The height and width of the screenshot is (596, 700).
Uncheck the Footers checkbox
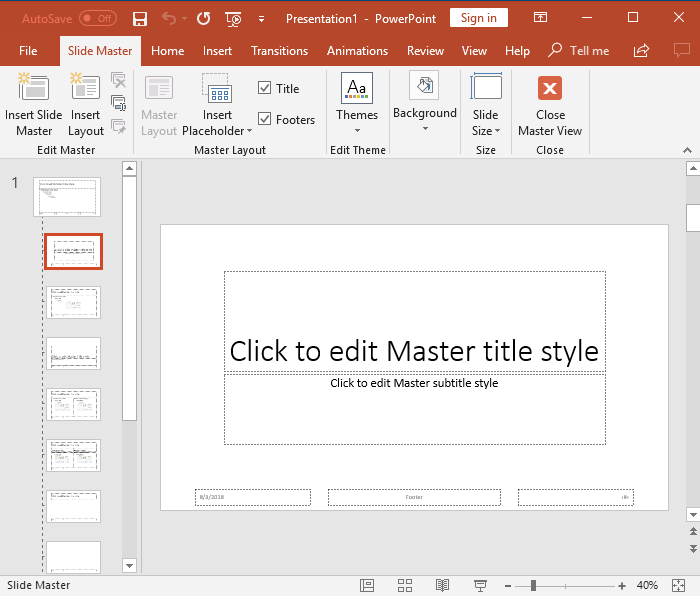pos(265,119)
